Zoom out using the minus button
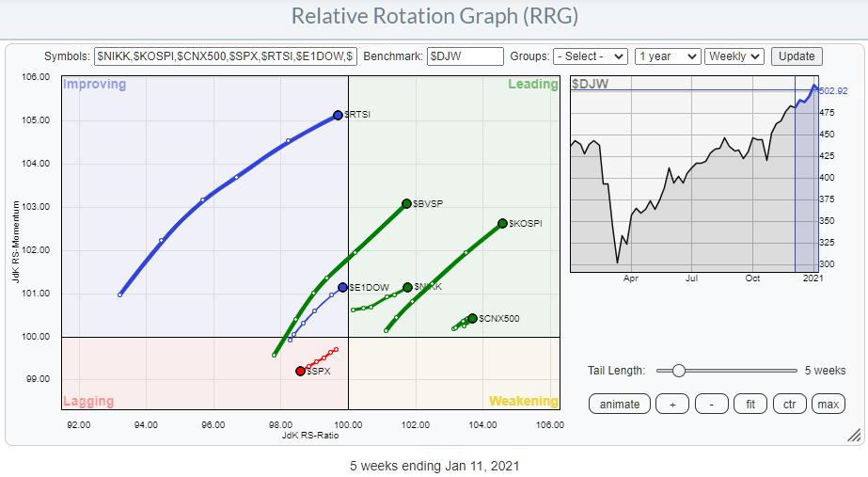 [712, 404]
